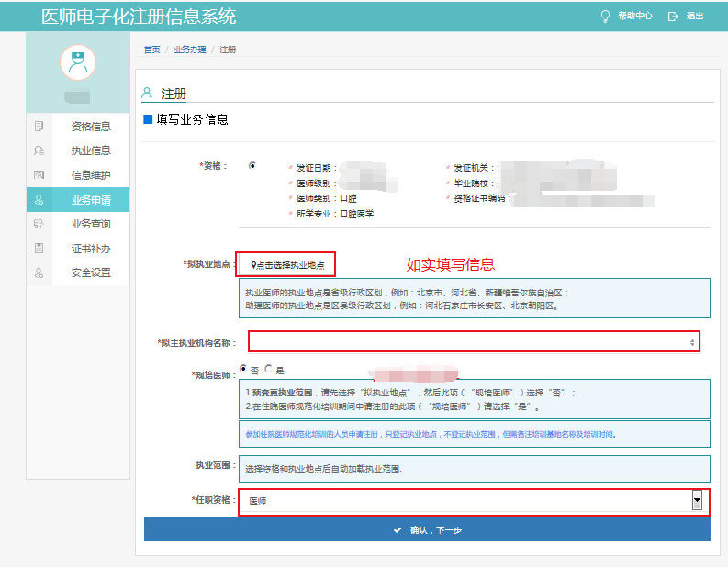Open 业务申请 in the sidebar menu
The image size is (728, 567).
(x=90, y=199)
